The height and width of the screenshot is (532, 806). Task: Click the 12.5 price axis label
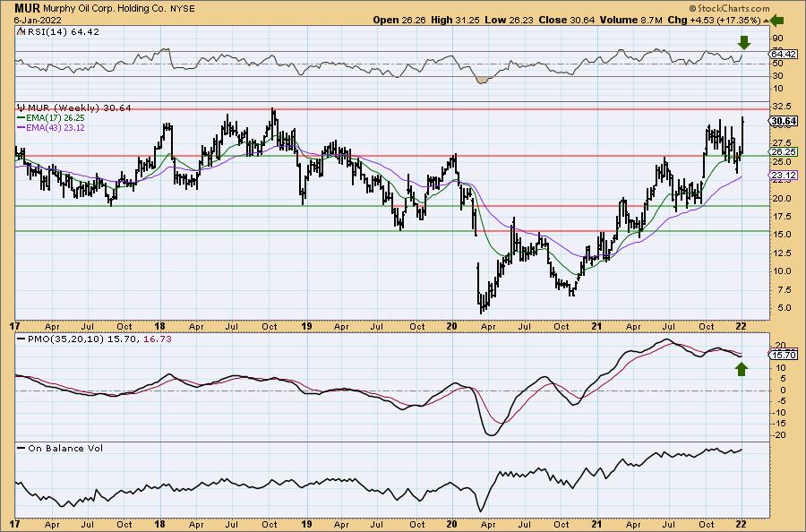[x=780, y=253]
